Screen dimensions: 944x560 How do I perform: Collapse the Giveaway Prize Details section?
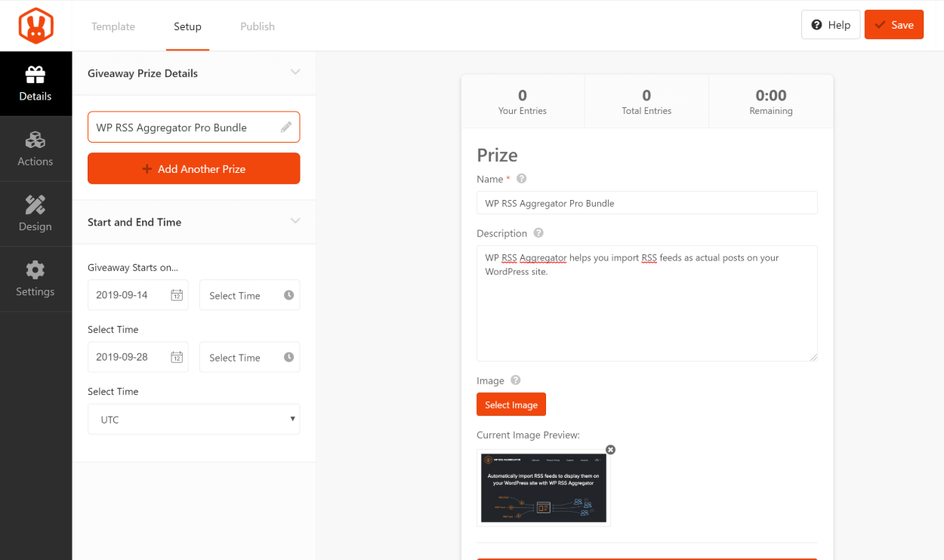pos(295,72)
